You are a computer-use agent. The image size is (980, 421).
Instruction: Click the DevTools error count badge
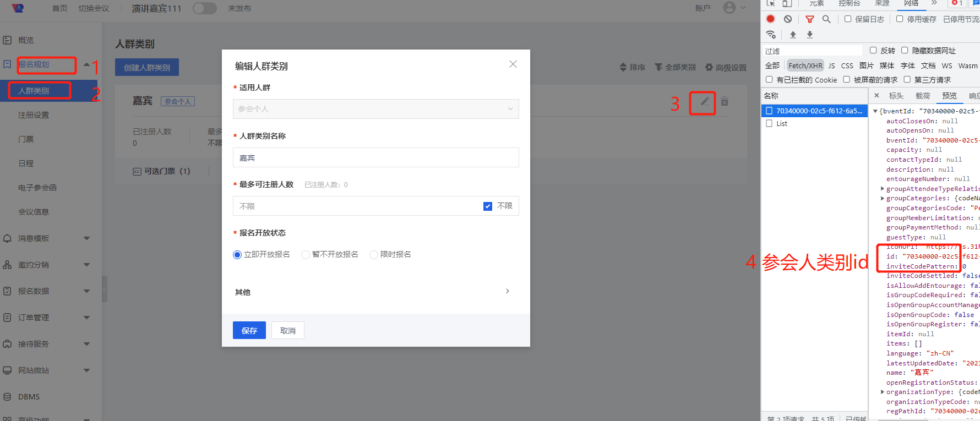pos(957,3)
